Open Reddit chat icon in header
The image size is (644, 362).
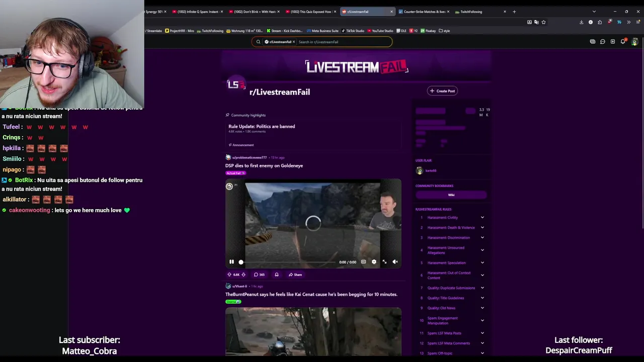click(x=603, y=42)
